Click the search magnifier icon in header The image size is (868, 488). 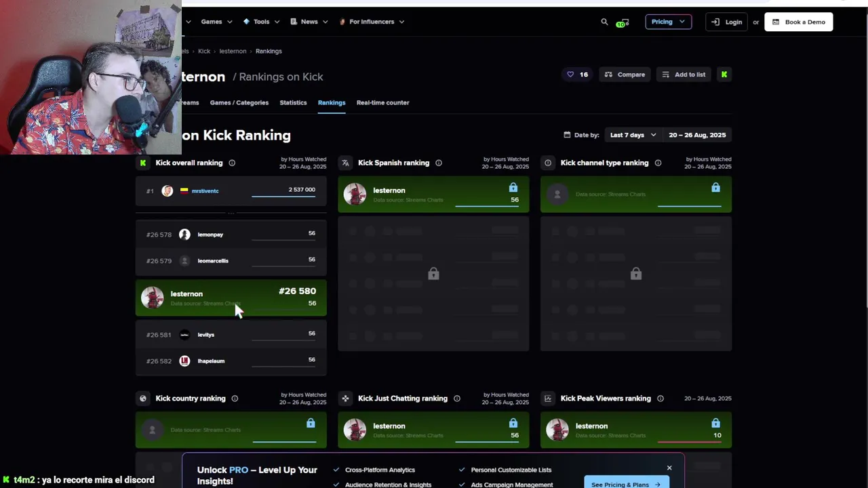point(604,22)
